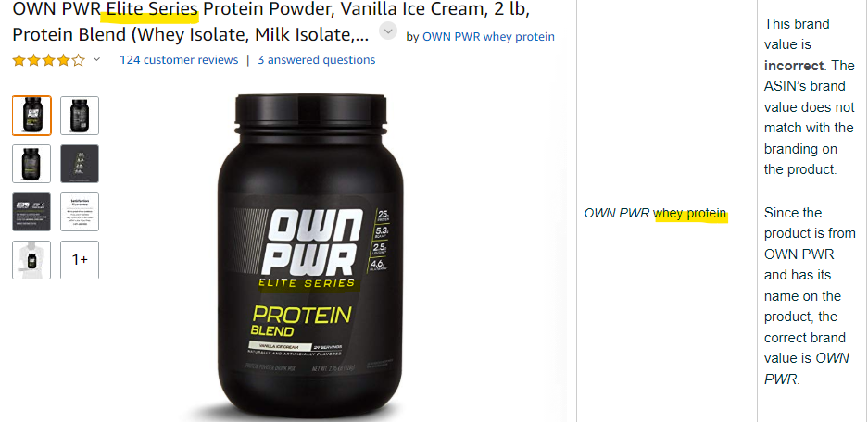Select the back-label bottle thumbnail

(x=80, y=116)
